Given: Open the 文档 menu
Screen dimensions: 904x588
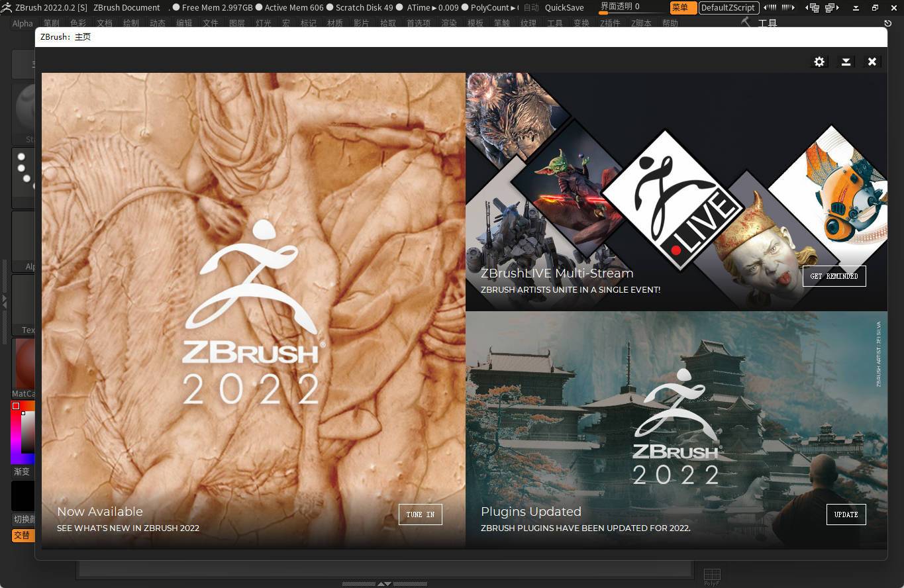Looking at the screenshot, I should (105, 23).
